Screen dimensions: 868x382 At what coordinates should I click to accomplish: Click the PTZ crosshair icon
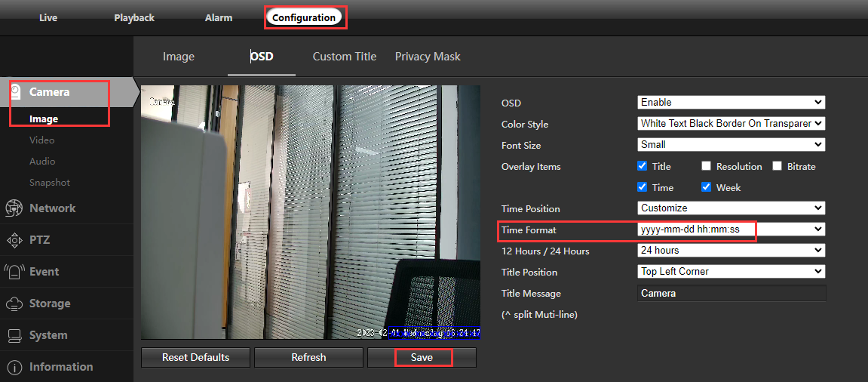(14, 240)
